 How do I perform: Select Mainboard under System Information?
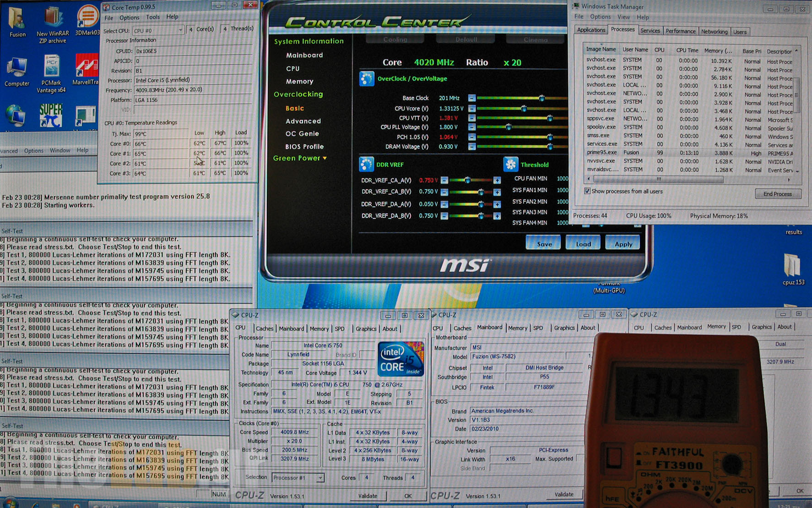pos(304,55)
